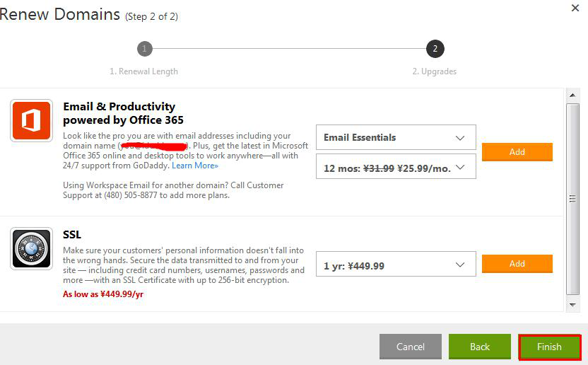Open the Learn More link

click(195, 166)
